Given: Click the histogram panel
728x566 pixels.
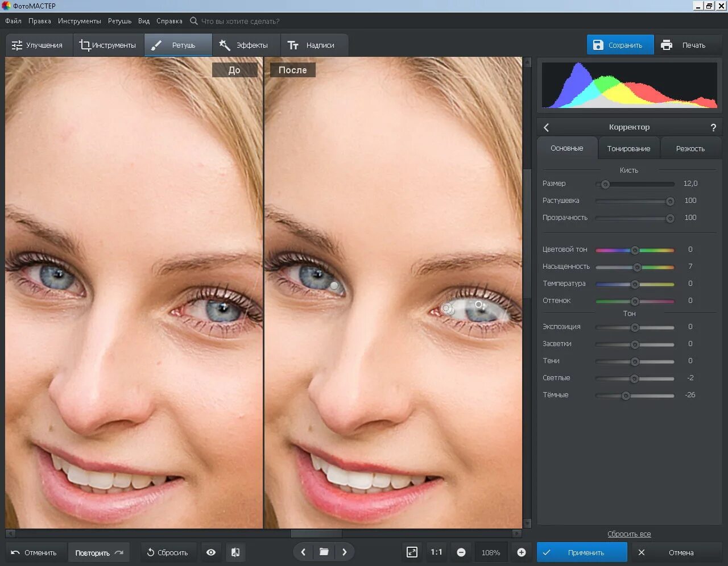Looking at the screenshot, I should (629, 85).
